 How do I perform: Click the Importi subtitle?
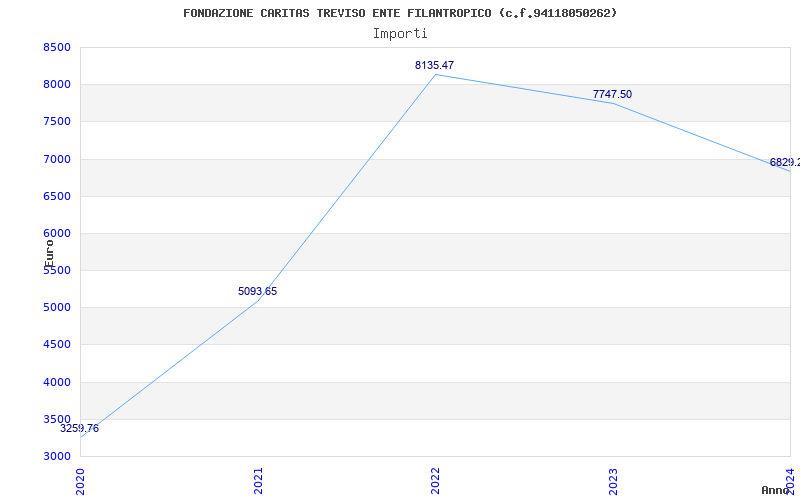[x=400, y=34]
